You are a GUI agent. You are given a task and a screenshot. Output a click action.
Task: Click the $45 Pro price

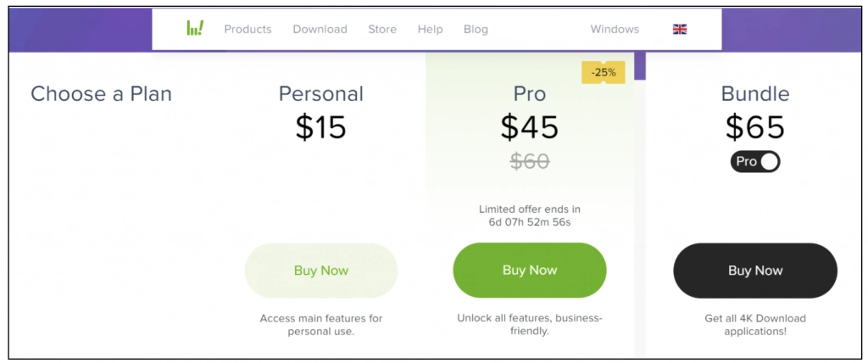(x=530, y=127)
